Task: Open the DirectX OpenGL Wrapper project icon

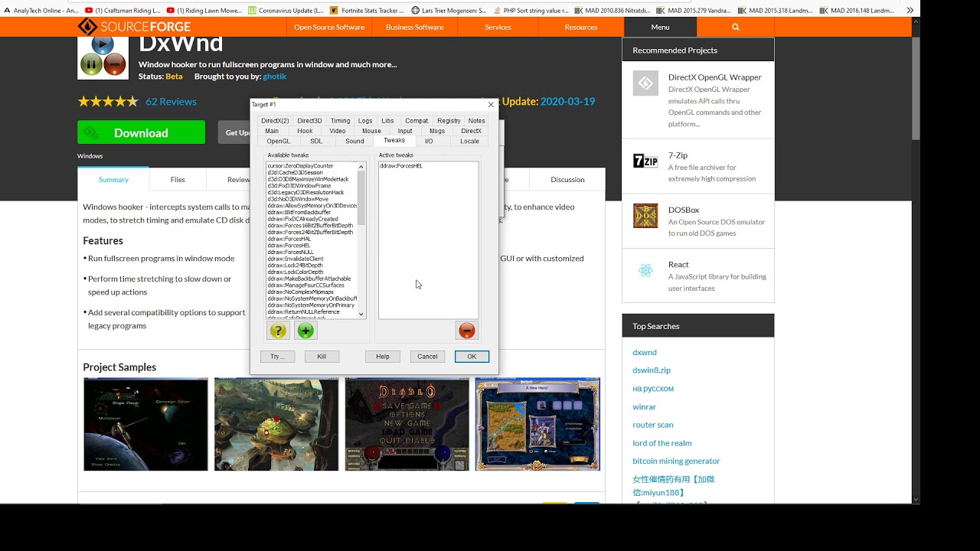Action: pos(645,83)
